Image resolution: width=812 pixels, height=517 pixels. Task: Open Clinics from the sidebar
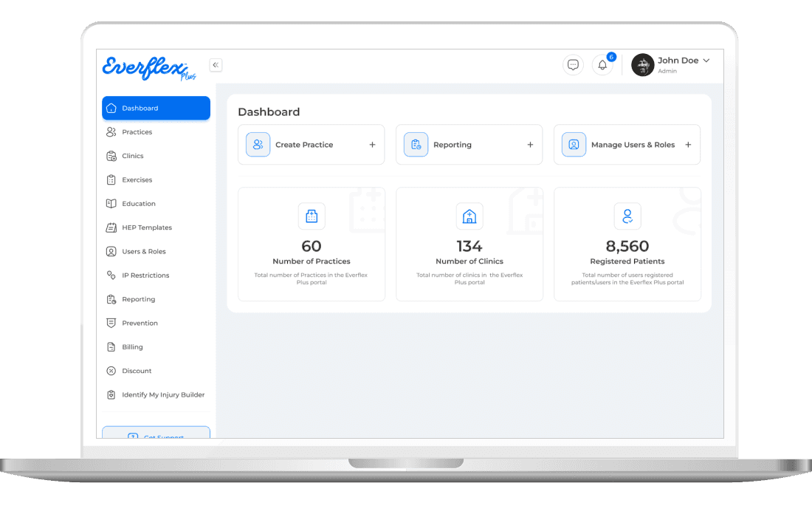(x=156, y=156)
